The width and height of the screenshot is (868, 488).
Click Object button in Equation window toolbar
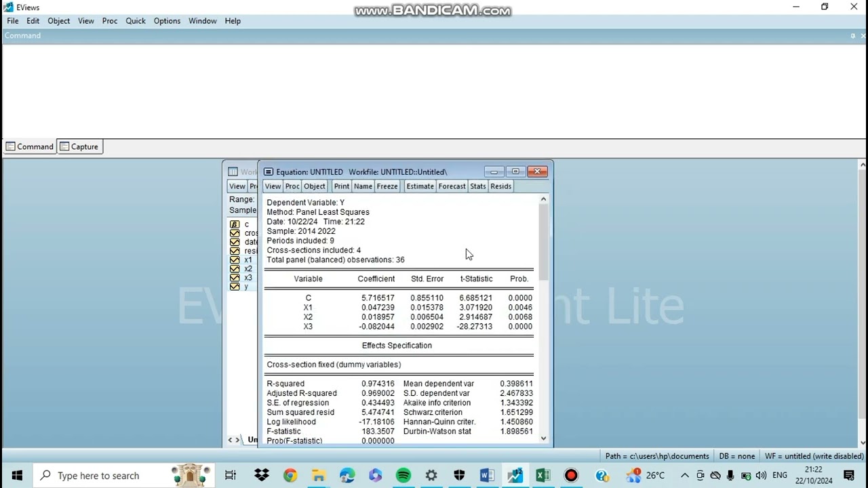pyautogui.click(x=315, y=186)
